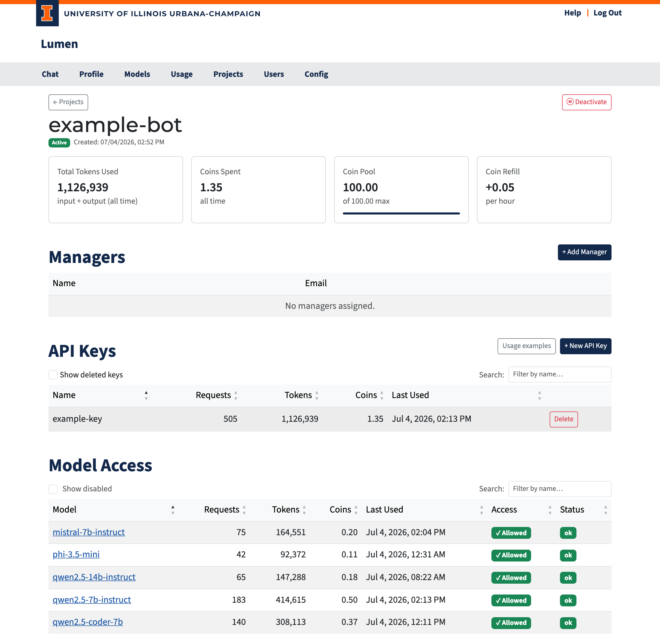Open the qwen2.5-14b-instruct model link

tap(94, 577)
